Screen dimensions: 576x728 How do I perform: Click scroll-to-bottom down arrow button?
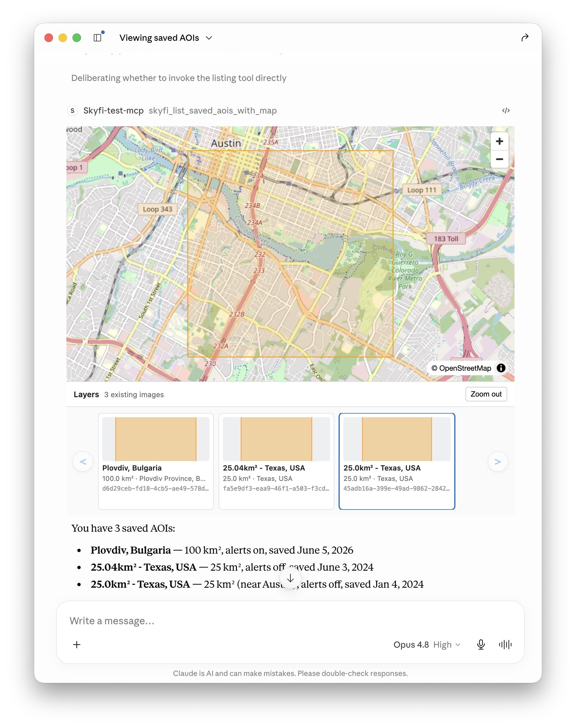coord(290,578)
